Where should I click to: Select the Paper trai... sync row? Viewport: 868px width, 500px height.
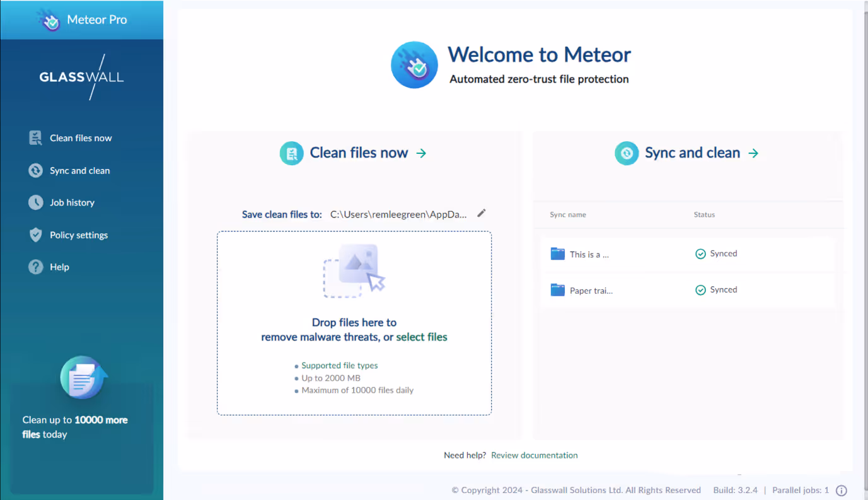pyautogui.click(x=688, y=290)
